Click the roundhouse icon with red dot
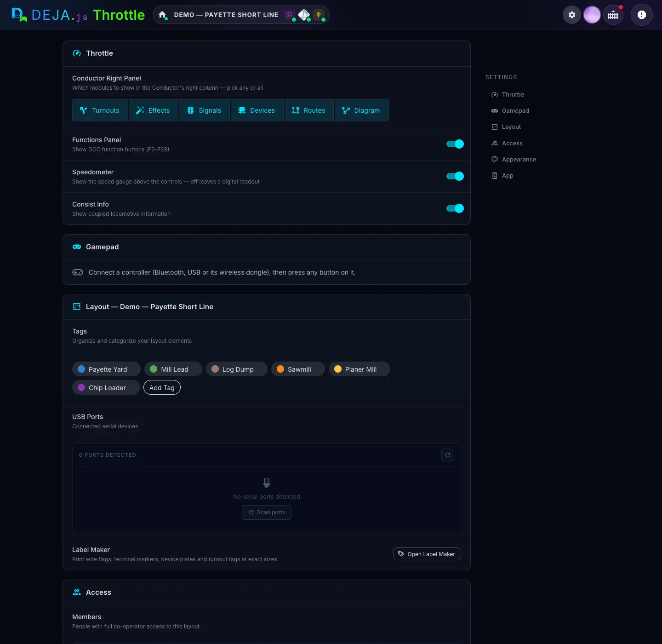 click(x=613, y=15)
